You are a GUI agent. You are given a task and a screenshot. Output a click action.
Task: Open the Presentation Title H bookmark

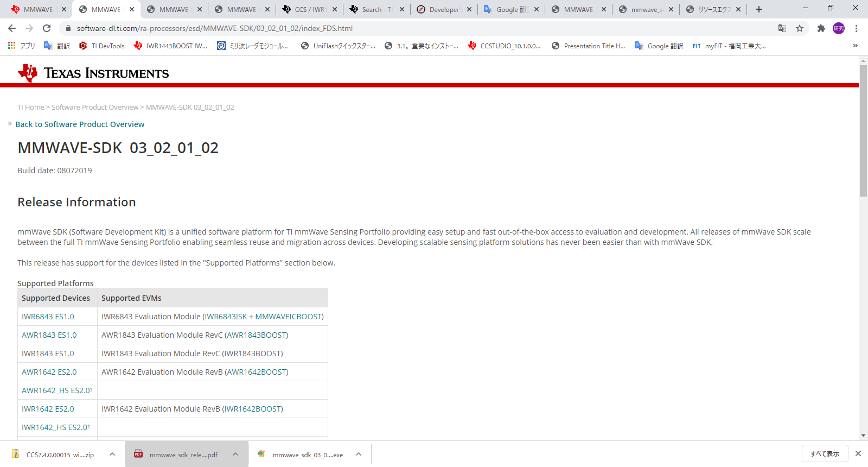[589, 46]
